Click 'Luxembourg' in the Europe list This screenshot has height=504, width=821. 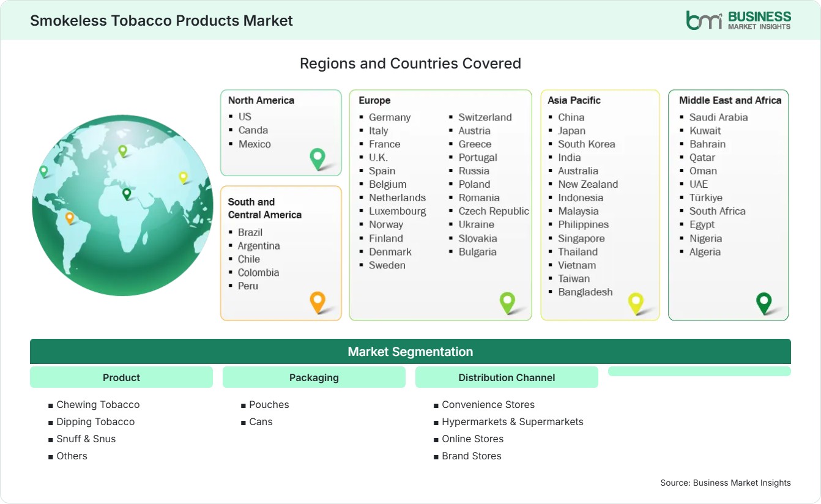pos(398,211)
